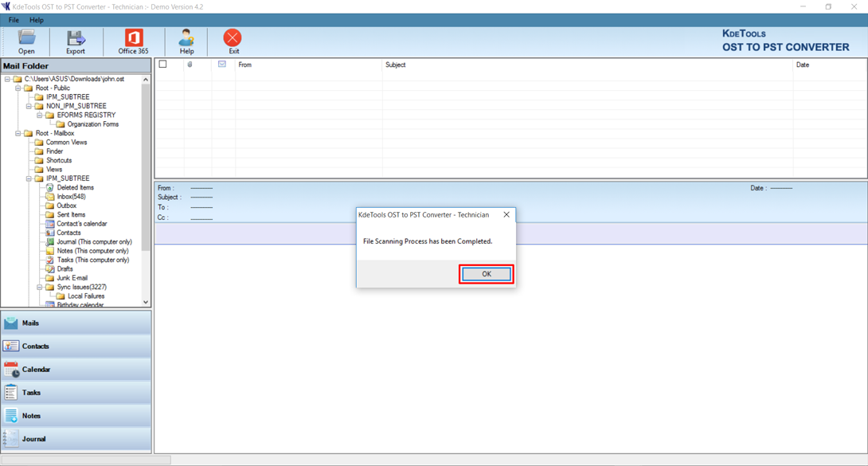Click the Mail Folder tree vertical scrollbar
868x466 pixels.
coord(146,191)
